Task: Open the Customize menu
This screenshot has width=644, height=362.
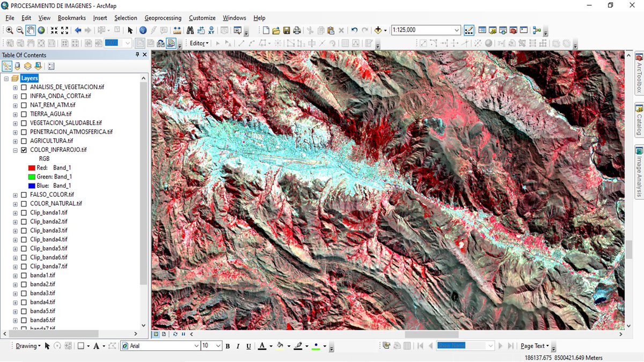Action: tap(202, 18)
